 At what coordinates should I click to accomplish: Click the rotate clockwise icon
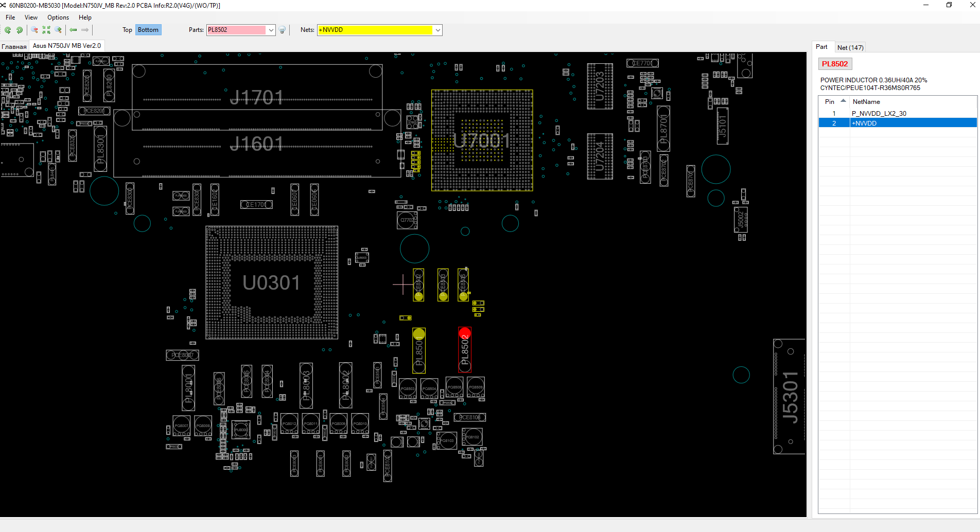[x=20, y=30]
